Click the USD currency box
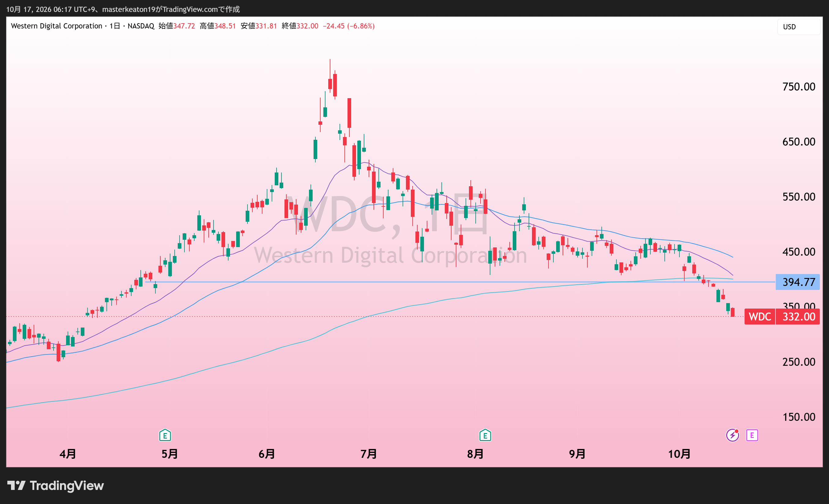This screenshot has width=829, height=504. 798,27
